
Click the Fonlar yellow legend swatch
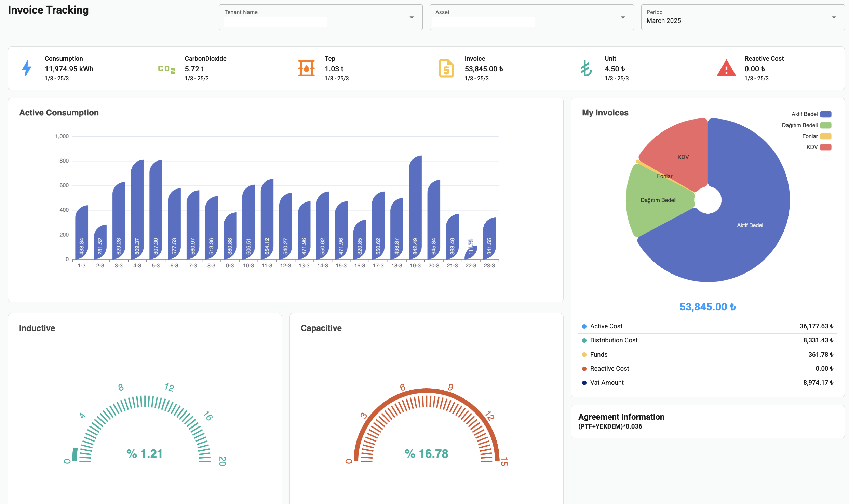click(x=826, y=136)
